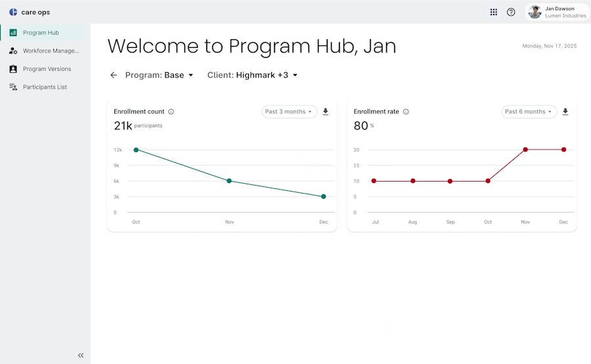Screen dimensions: 591x364
Task: Open the Participants List page
Action: coord(45,87)
